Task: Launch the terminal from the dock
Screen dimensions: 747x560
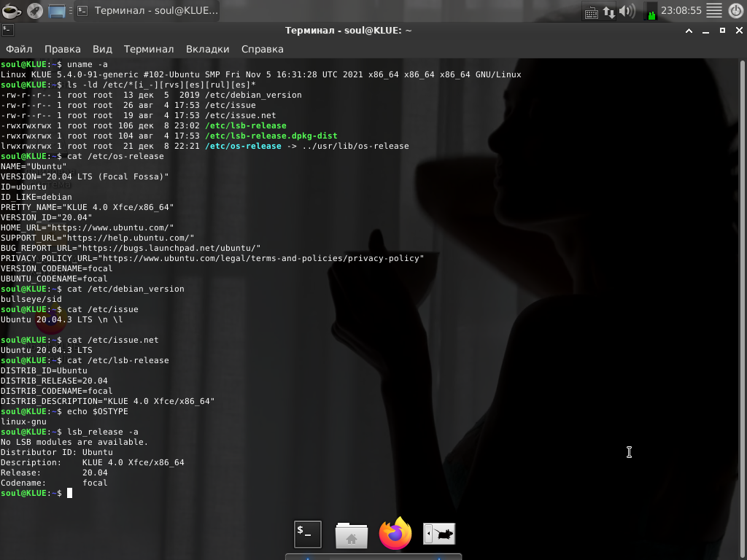Action: [x=308, y=534]
